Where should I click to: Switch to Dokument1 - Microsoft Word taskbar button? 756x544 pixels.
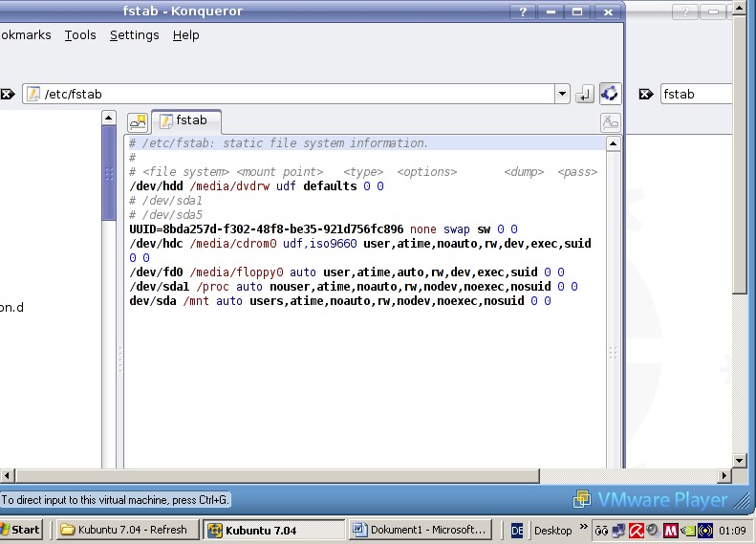[421, 530]
